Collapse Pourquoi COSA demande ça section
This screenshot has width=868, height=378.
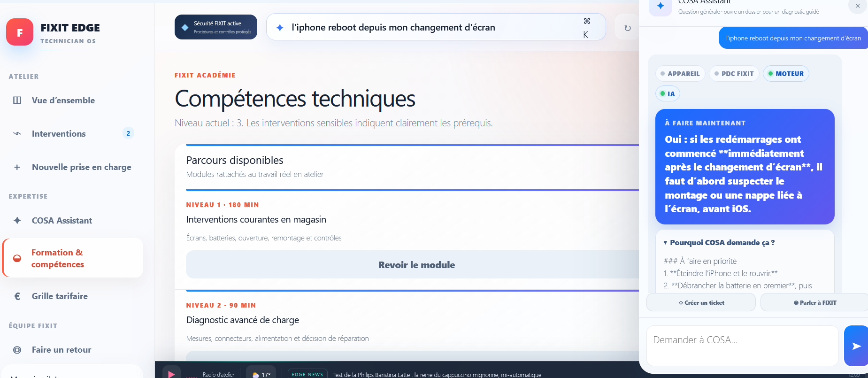point(719,243)
